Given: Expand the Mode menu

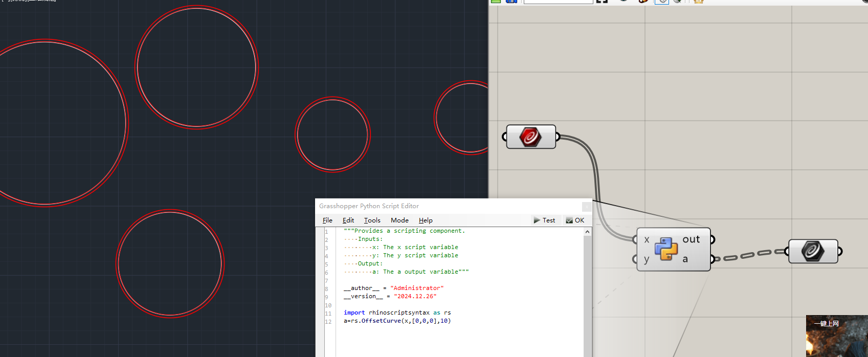Looking at the screenshot, I should (399, 220).
